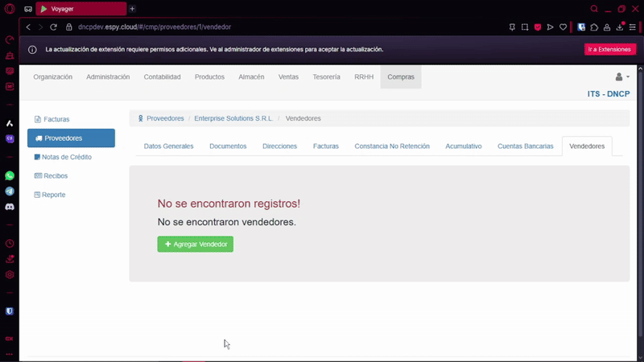The image size is (644, 362).
Task: Open the blue shield sidebar icon
Action: [x=10, y=311]
